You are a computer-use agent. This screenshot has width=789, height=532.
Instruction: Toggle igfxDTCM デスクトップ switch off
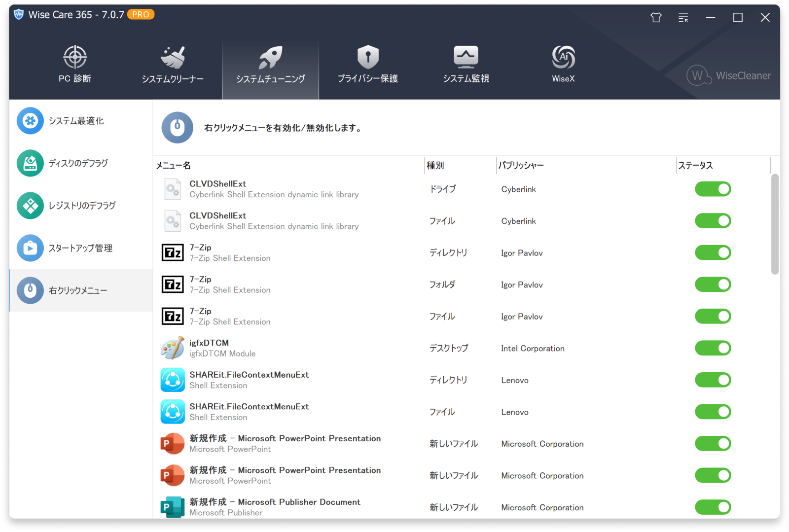(713, 348)
